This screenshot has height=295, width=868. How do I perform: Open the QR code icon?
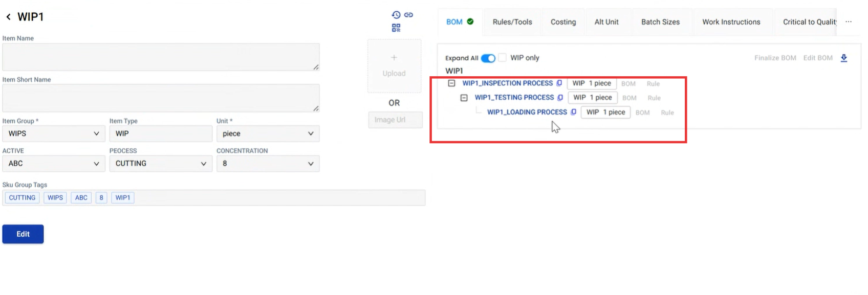[396, 28]
